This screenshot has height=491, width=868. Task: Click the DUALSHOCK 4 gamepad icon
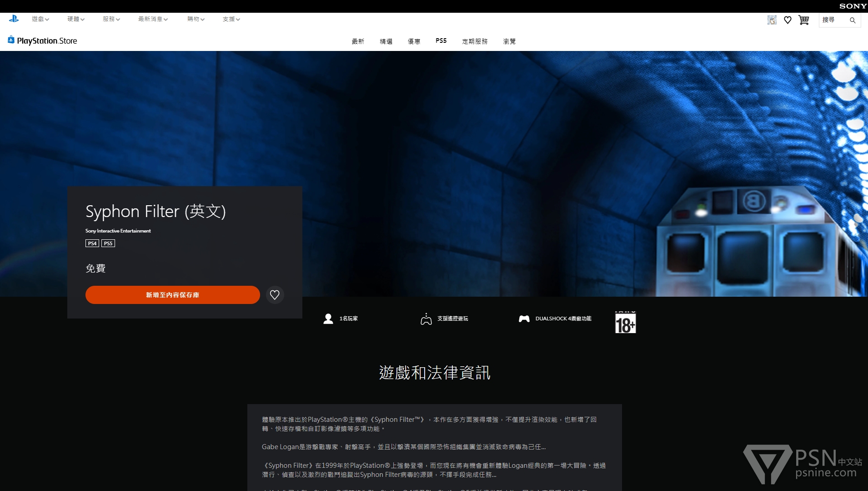524,319
